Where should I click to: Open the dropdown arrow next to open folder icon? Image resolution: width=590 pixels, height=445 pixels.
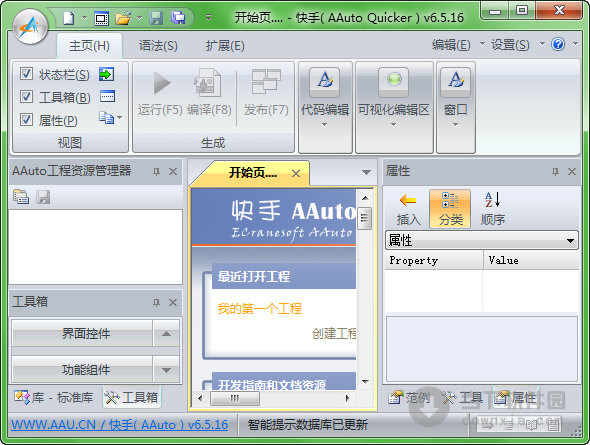[140, 18]
